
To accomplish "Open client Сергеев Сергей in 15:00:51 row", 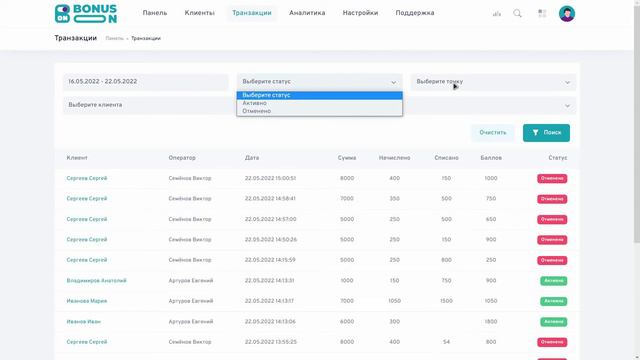I will tap(87, 178).
